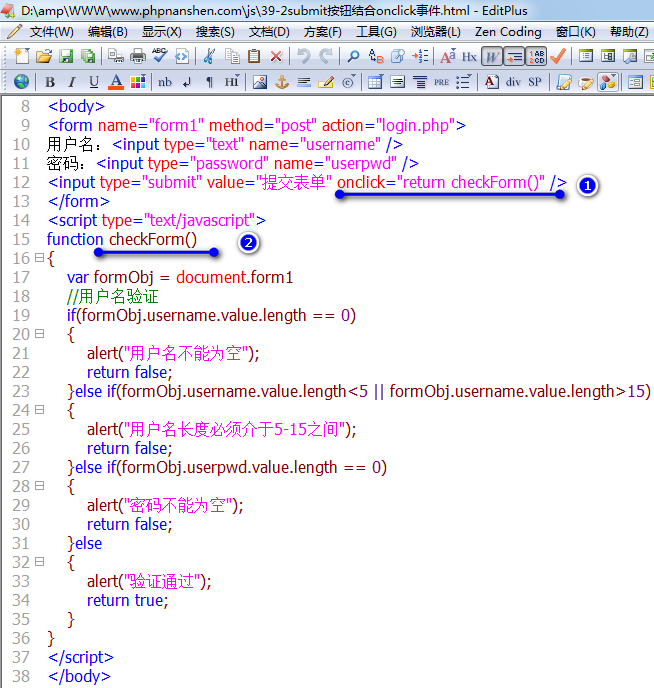Image resolution: width=654 pixels, height=688 pixels.
Task: Open the HI heading dropdown
Action: [232, 82]
